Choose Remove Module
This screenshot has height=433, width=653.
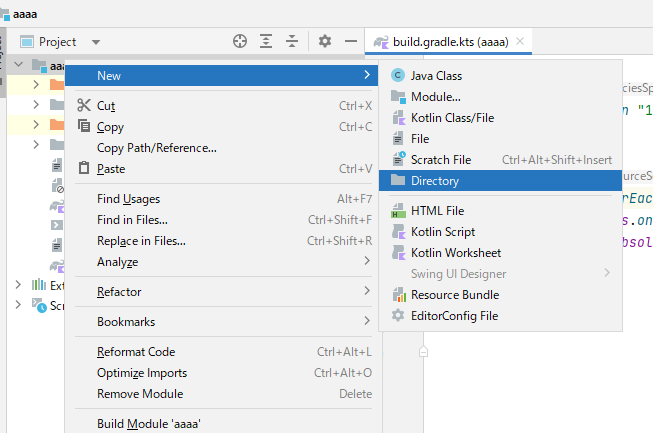(x=224, y=394)
